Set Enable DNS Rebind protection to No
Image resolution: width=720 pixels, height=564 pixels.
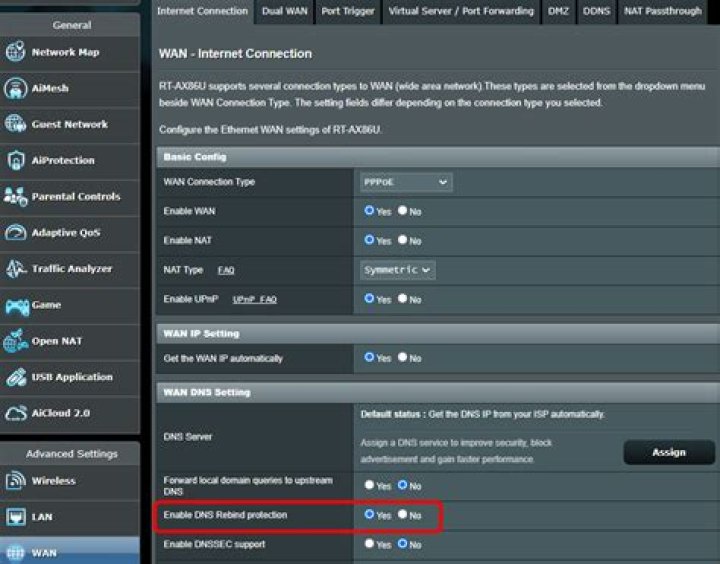point(402,515)
